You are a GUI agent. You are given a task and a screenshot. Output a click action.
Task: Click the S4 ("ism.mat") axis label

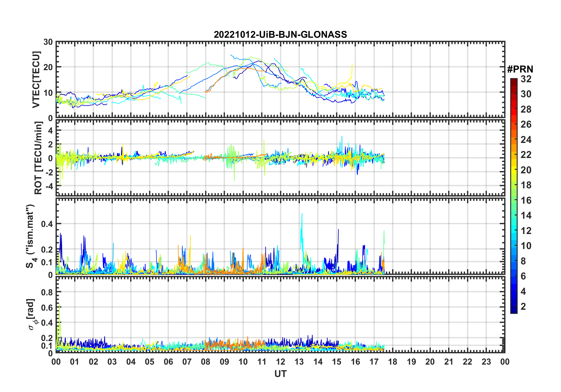pos(31,236)
